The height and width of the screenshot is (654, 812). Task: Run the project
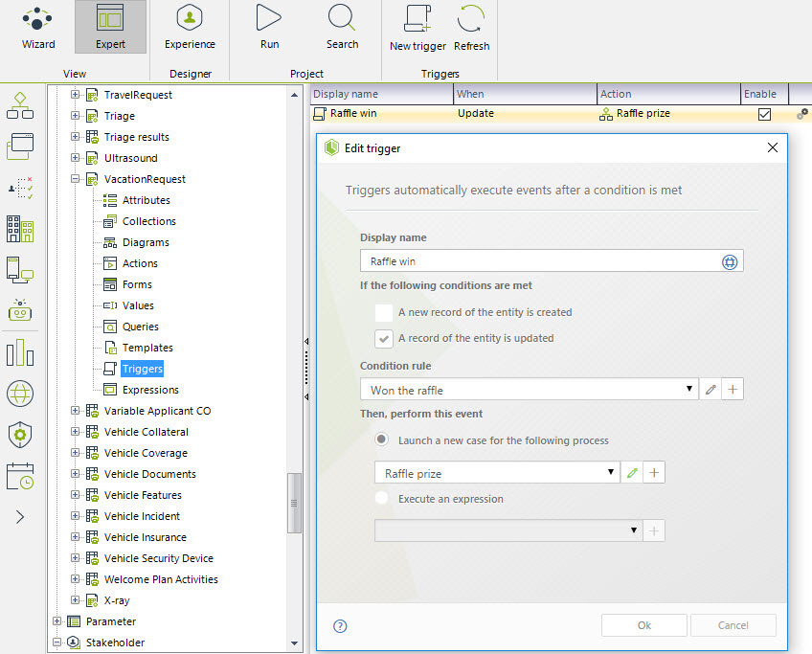tap(269, 28)
